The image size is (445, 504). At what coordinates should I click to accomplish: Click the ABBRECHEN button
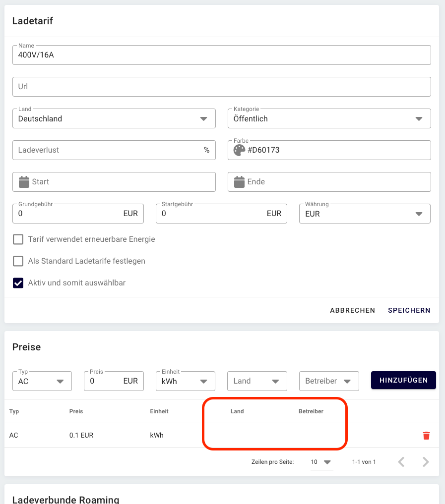click(x=352, y=310)
